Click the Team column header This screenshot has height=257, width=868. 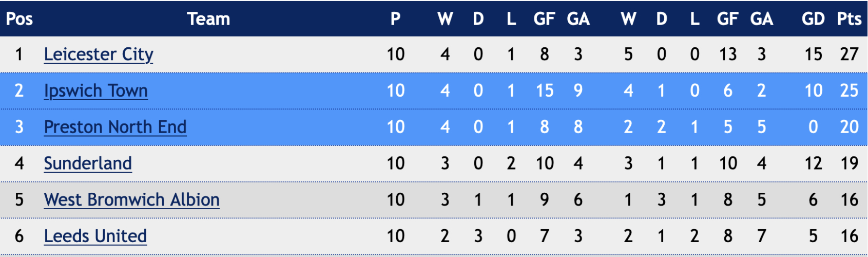pyautogui.click(x=208, y=19)
